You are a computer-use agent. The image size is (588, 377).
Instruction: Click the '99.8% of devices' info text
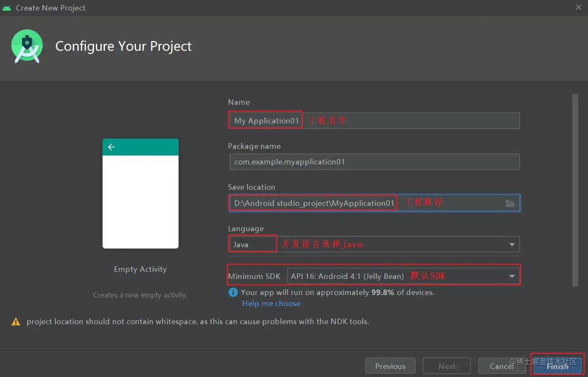tap(337, 292)
